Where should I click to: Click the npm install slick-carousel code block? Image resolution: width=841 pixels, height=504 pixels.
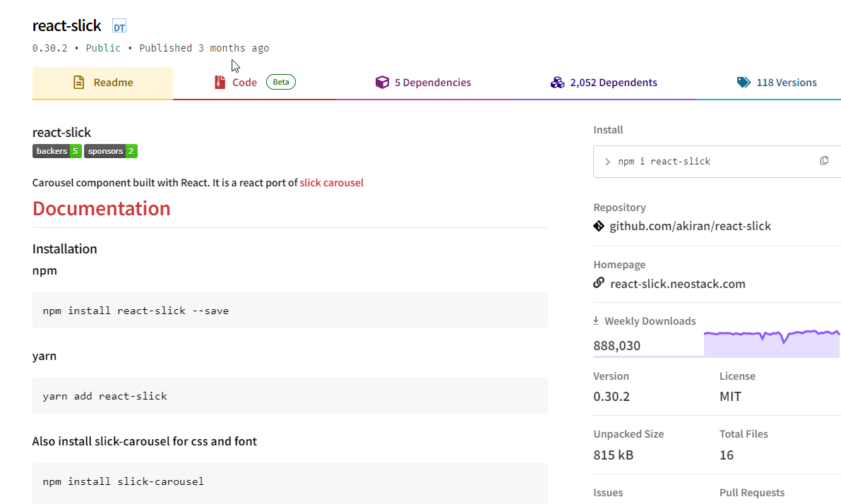pyautogui.click(x=290, y=483)
